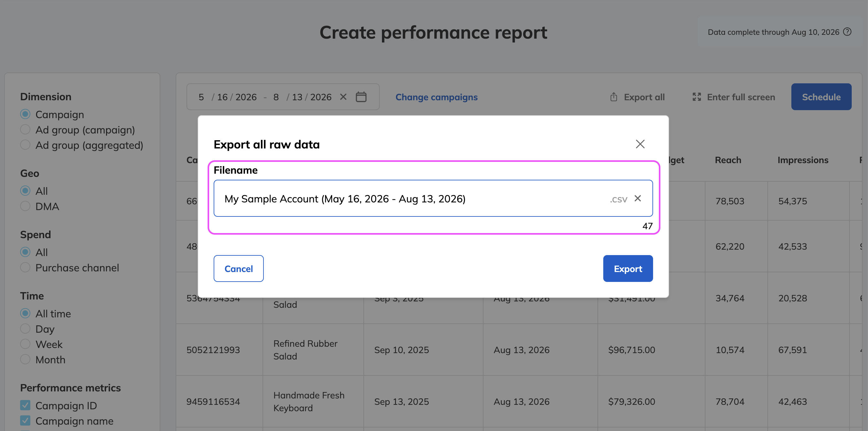
Task: Clear the filename field text
Action: pyautogui.click(x=637, y=198)
